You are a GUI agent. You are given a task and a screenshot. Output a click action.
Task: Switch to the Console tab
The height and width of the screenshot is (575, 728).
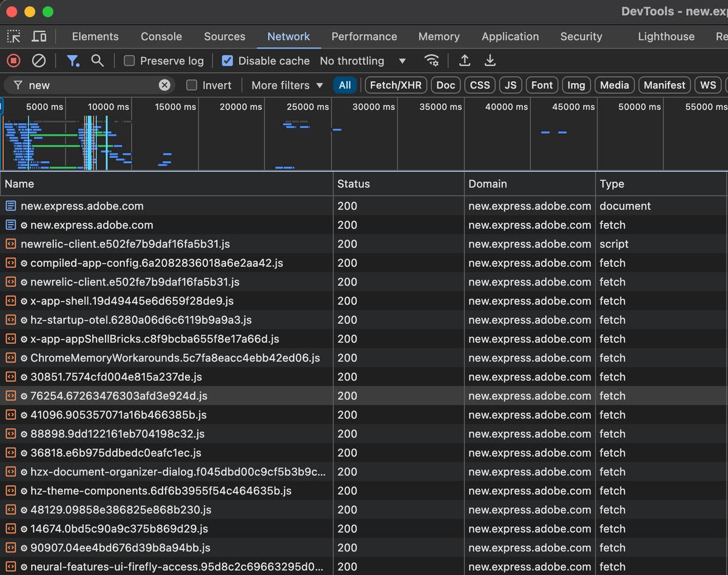pyautogui.click(x=161, y=36)
